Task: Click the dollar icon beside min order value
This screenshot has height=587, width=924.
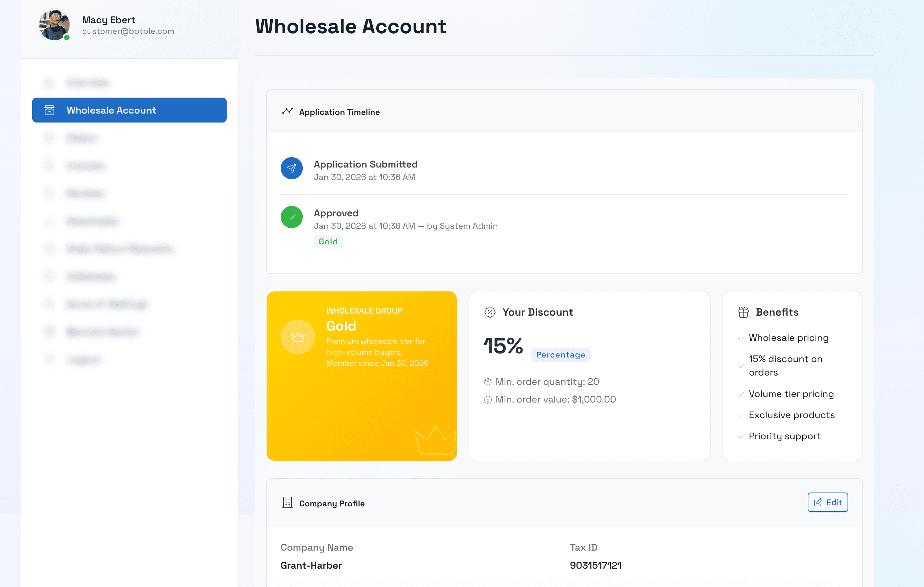Action: coord(487,399)
